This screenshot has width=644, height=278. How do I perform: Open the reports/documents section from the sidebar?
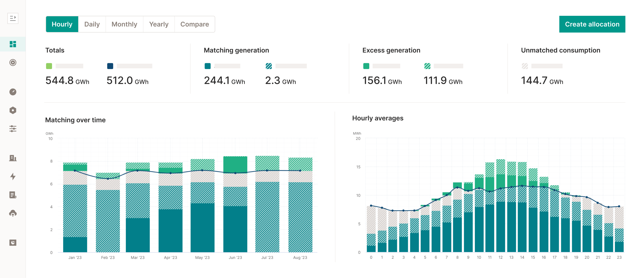point(13,195)
